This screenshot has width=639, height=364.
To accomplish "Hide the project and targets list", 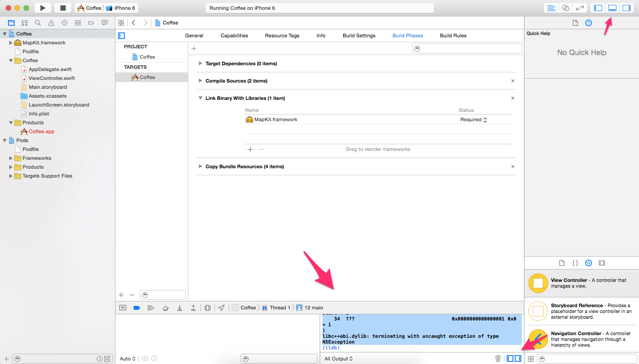I will 121,36.
